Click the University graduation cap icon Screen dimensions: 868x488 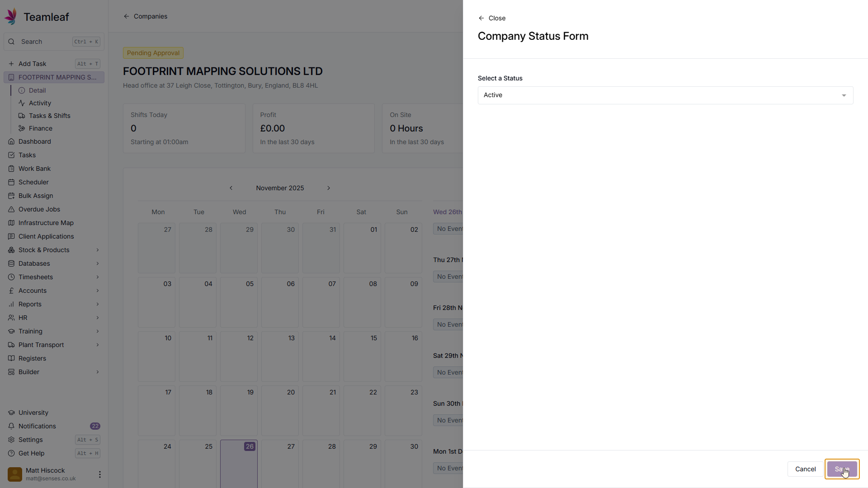pos(11,413)
